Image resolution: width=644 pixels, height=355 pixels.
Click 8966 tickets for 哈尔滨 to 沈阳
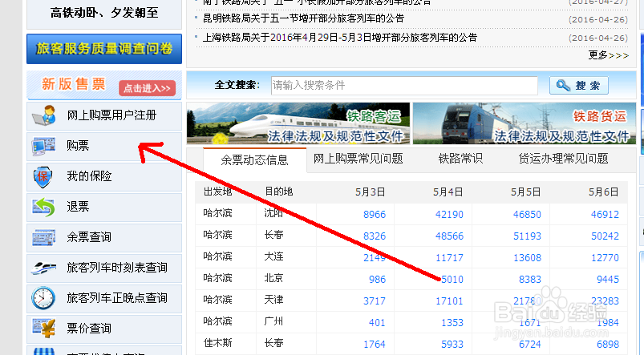click(x=375, y=214)
